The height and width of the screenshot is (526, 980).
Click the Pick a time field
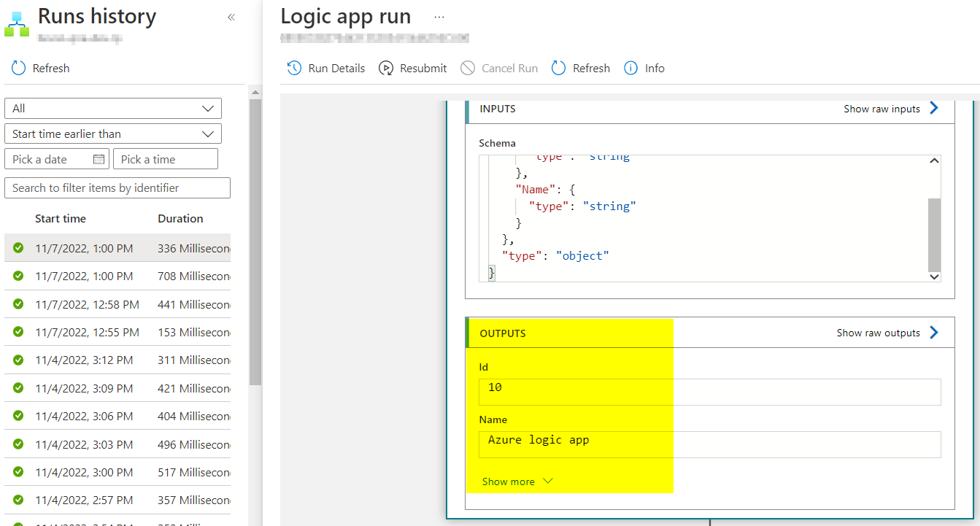166,159
